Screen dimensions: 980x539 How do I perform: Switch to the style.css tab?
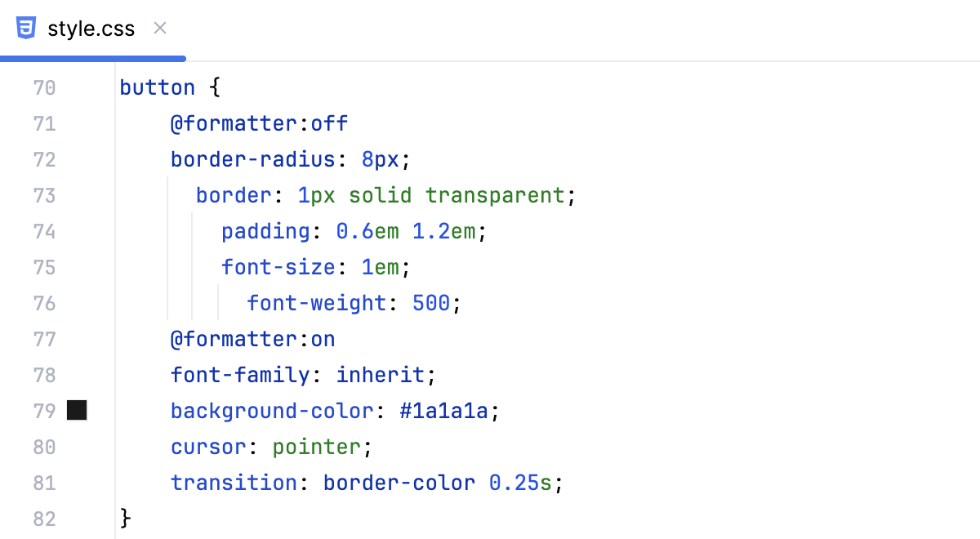(91, 28)
